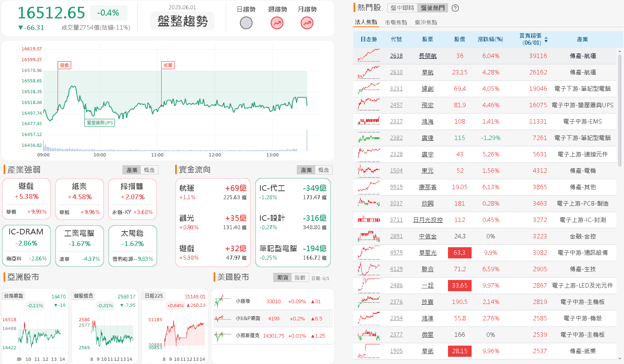Click highlighted price 33.65 for 一詮
This screenshot has height=364, width=624.
(460, 286)
